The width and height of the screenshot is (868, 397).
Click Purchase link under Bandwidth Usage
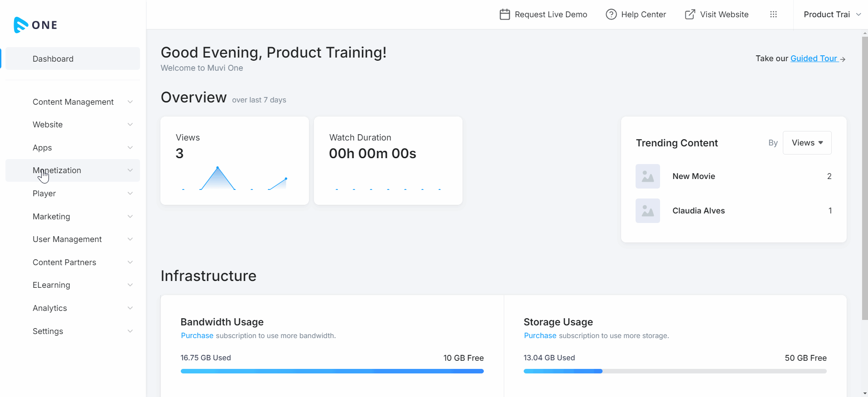pyautogui.click(x=197, y=336)
